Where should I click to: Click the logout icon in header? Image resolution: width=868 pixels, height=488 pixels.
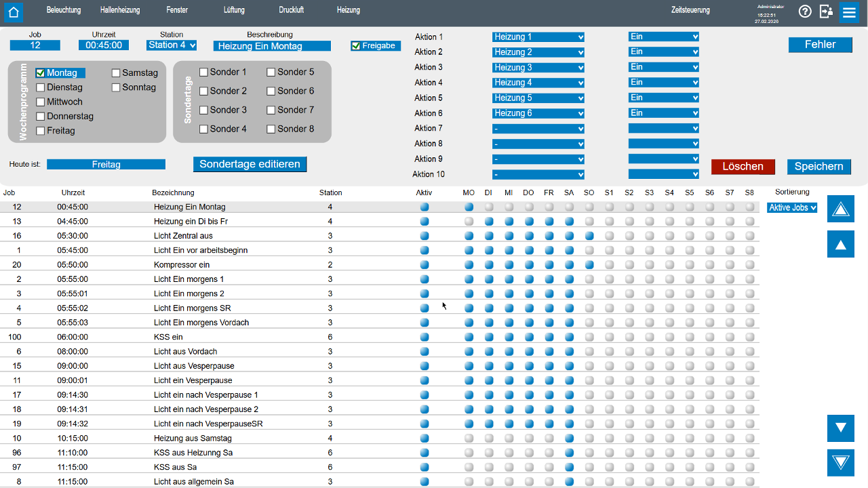coord(826,12)
